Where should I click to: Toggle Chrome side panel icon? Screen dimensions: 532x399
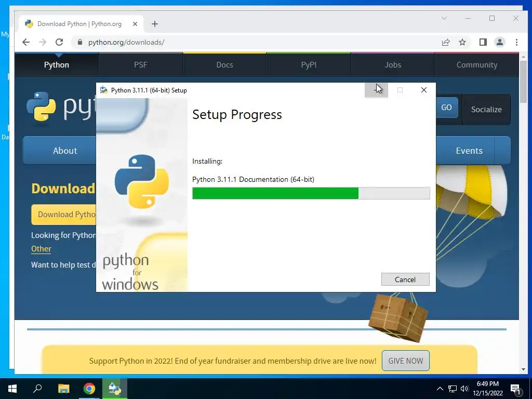pos(483,42)
